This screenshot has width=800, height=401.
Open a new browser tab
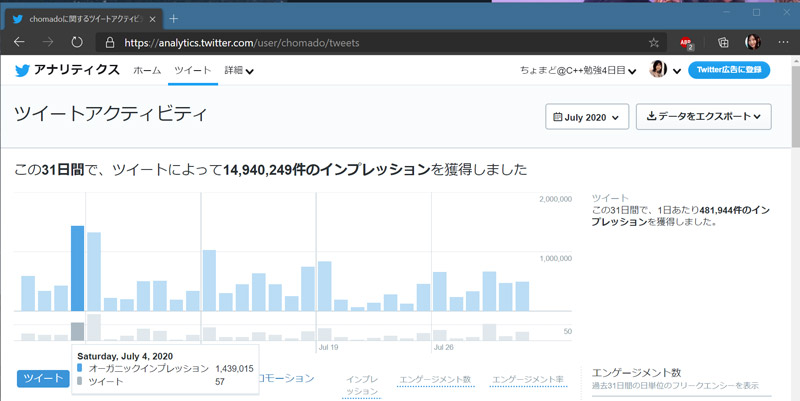[x=173, y=18]
